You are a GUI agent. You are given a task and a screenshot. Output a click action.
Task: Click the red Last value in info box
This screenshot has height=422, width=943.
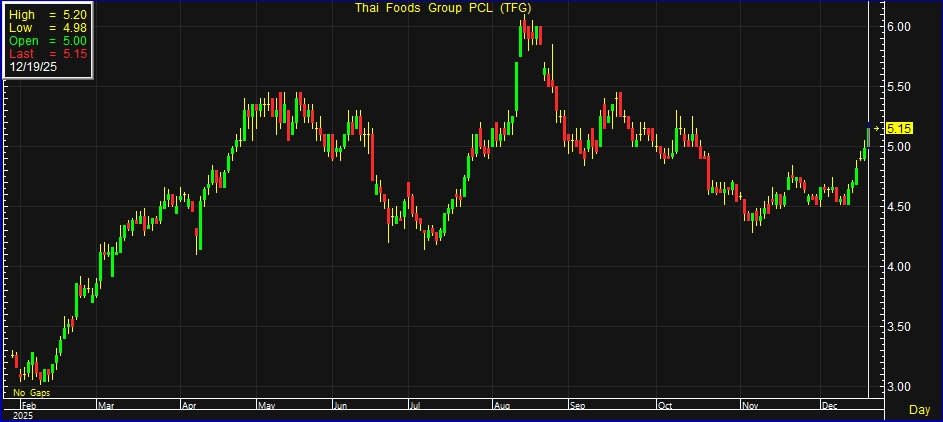(x=47, y=54)
